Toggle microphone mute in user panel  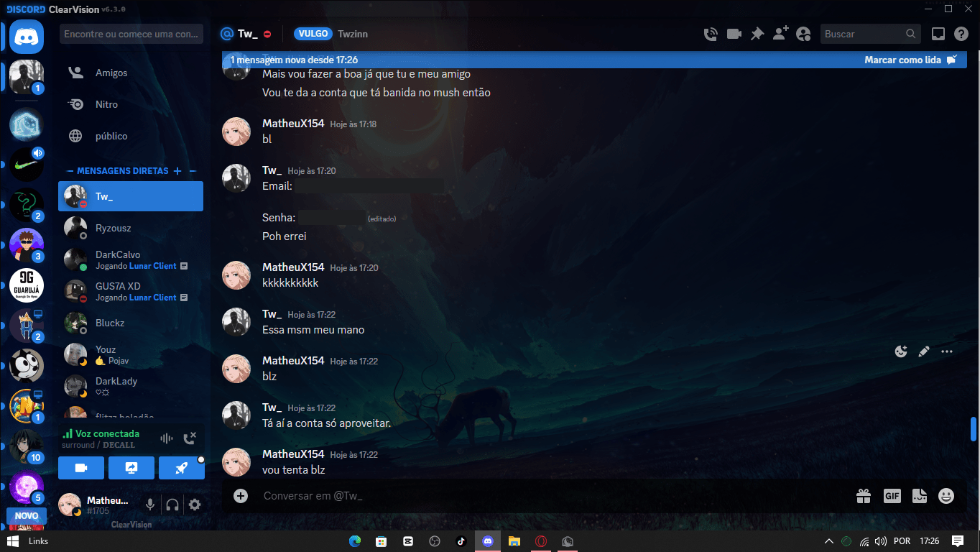pyautogui.click(x=150, y=505)
